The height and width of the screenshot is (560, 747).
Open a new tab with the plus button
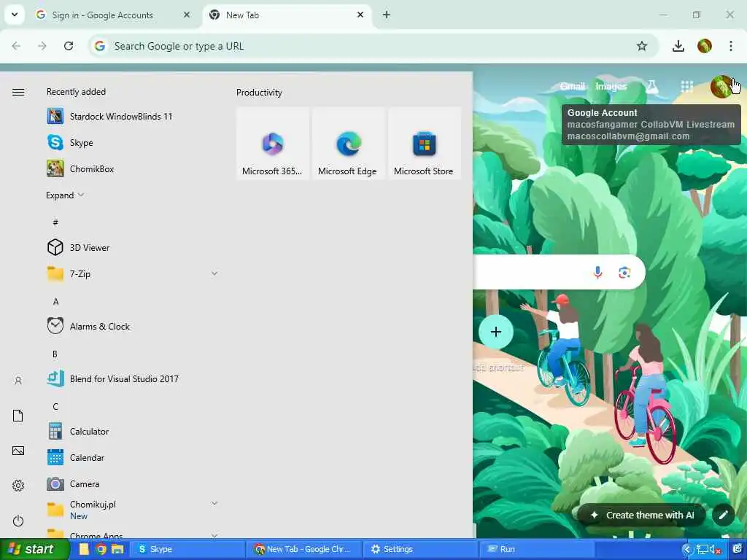(x=387, y=15)
